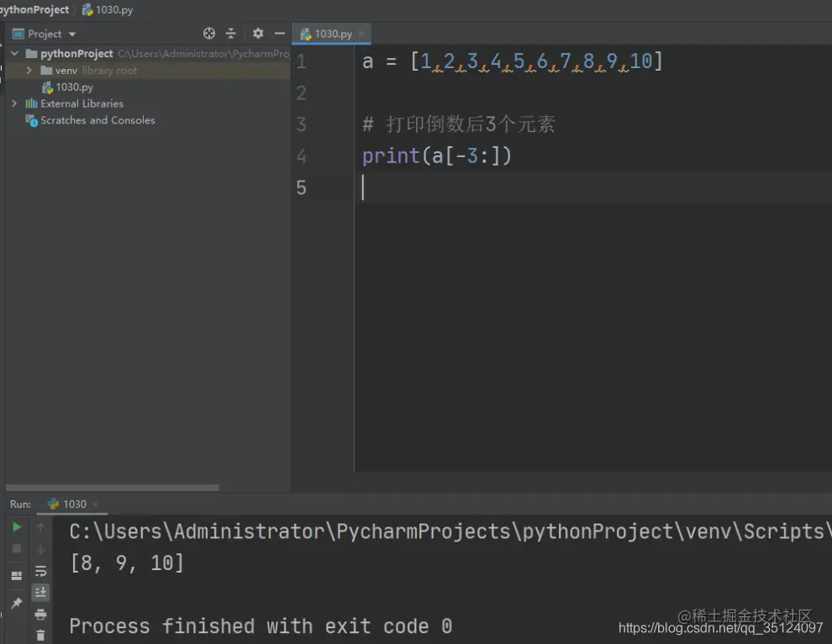The image size is (832, 644).
Task: Clear console with trash icon
Action: click(x=40, y=635)
